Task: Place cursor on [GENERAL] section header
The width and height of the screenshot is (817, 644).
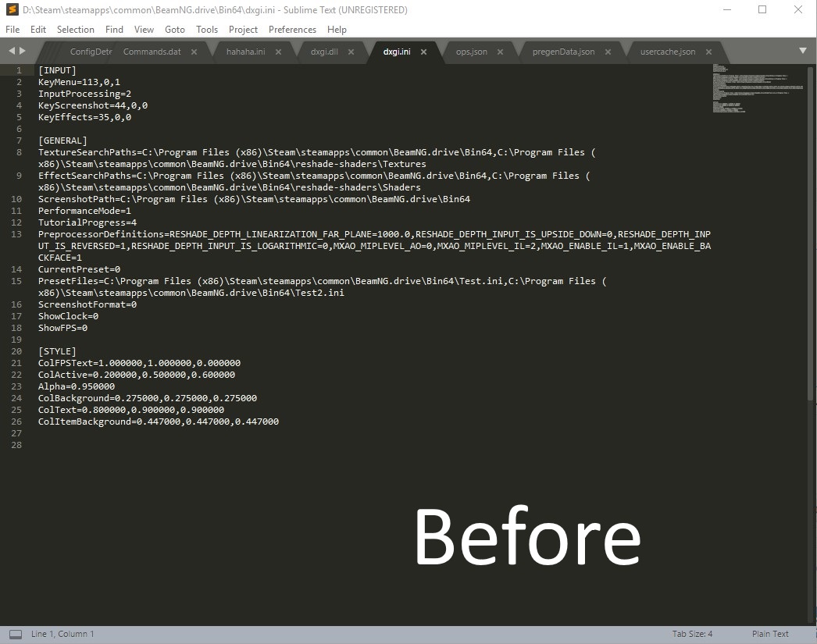Action: click(x=62, y=141)
